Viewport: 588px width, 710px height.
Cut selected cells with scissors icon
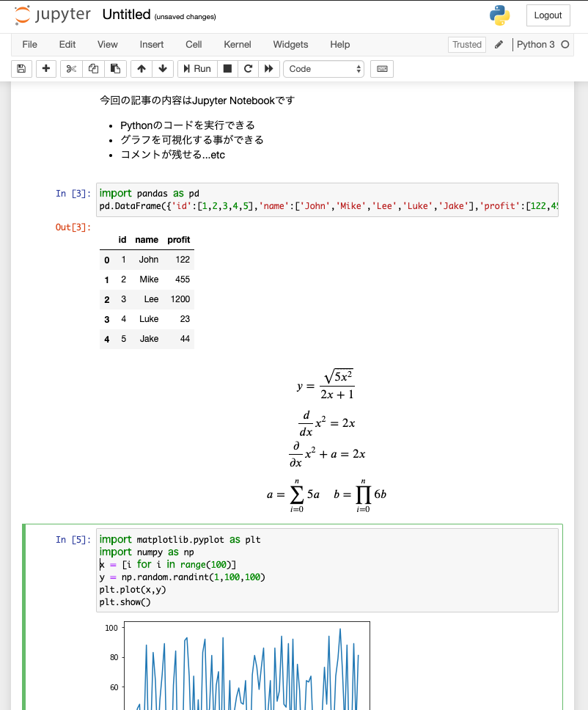pyautogui.click(x=71, y=69)
